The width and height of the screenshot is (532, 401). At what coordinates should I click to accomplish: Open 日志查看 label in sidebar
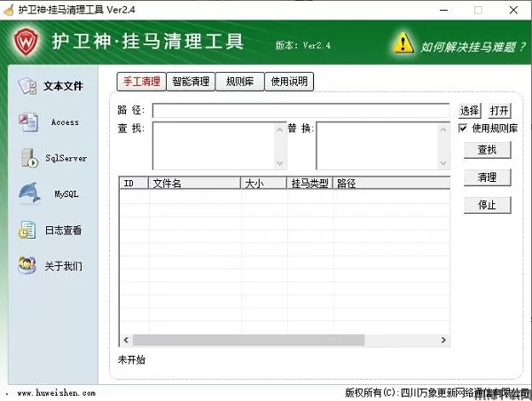tap(64, 230)
